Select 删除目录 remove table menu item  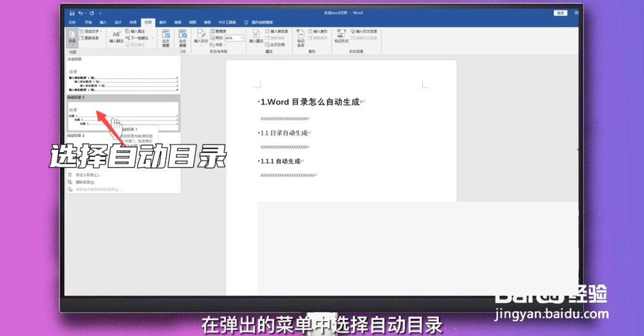(85, 182)
